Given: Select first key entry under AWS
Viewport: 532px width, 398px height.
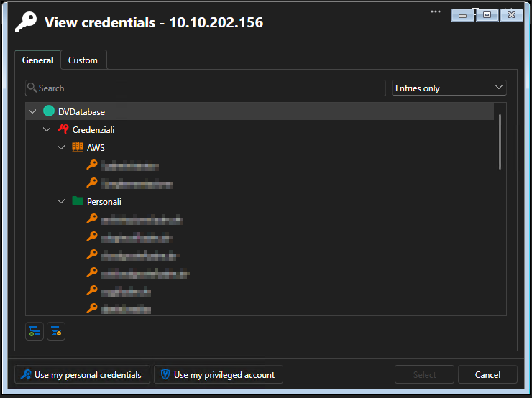Looking at the screenshot, I should pyautogui.click(x=123, y=166).
